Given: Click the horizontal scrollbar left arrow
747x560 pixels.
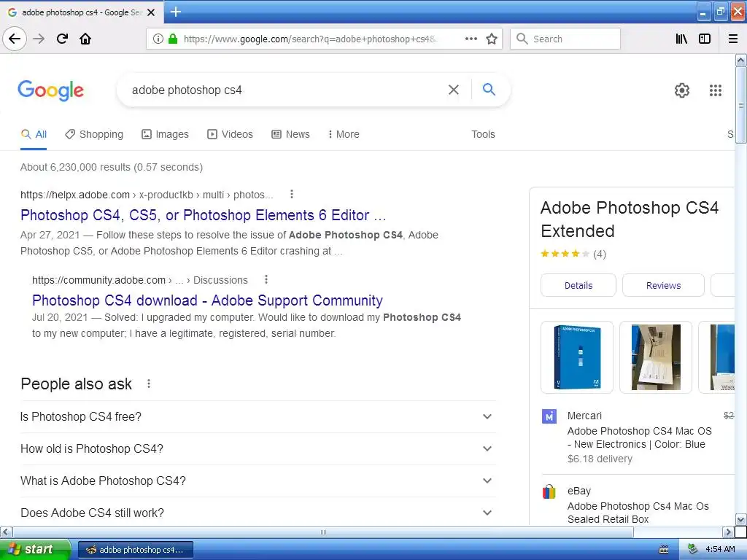Looking at the screenshot, I should (x=6, y=532).
